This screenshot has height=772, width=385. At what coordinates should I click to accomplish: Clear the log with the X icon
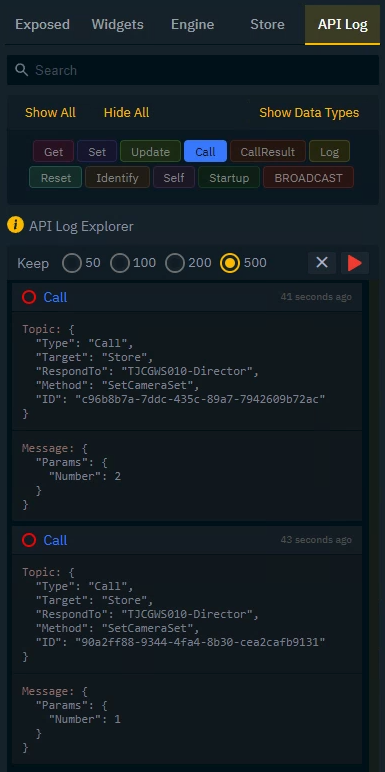click(322, 263)
